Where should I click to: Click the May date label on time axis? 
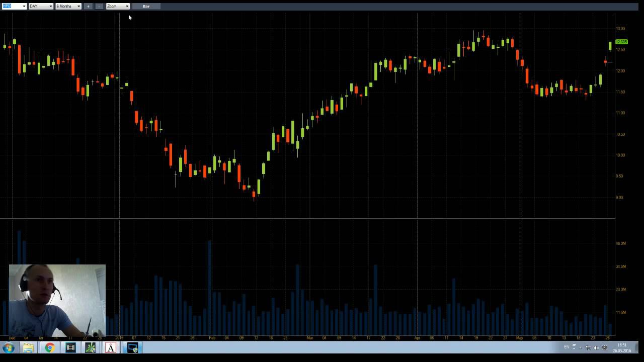519,338
